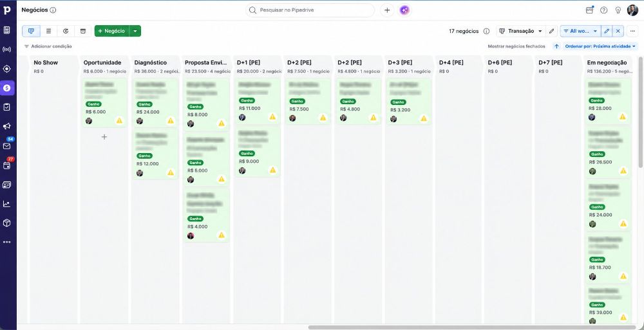Switch to the list view
The image size is (644, 330).
click(x=48, y=31)
